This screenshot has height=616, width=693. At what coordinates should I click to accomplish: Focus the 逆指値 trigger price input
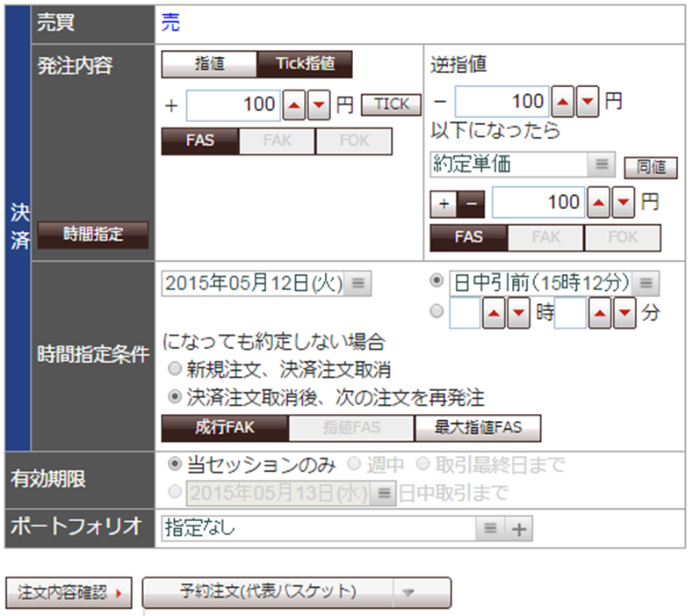click(x=502, y=102)
